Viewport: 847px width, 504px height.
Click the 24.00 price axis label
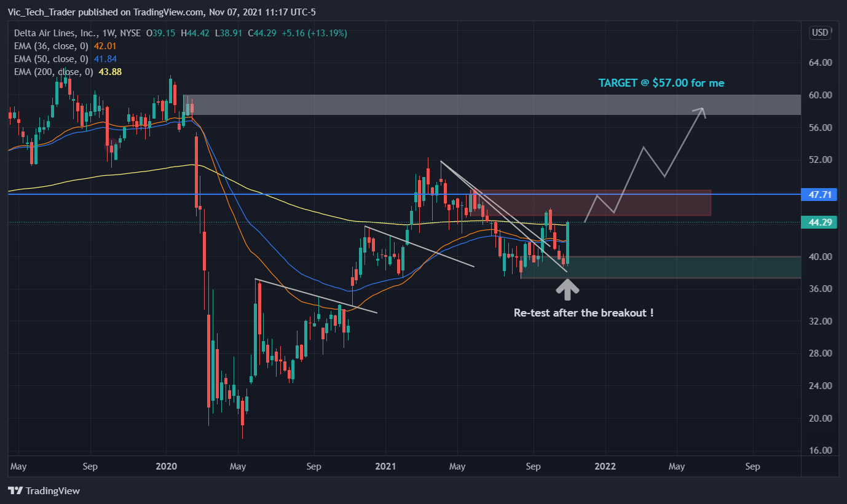(x=822, y=386)
